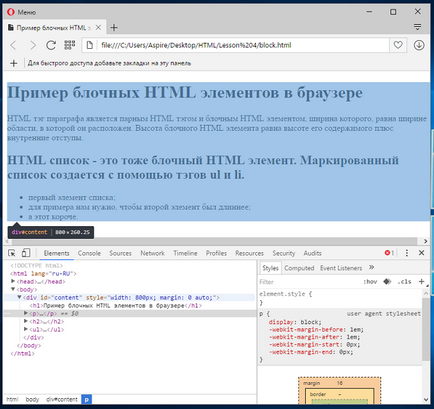Screen dimensions: 434x409
Task: Toggle the :hov element state panel
Action: pyautogui.click(x=370, y=282)
